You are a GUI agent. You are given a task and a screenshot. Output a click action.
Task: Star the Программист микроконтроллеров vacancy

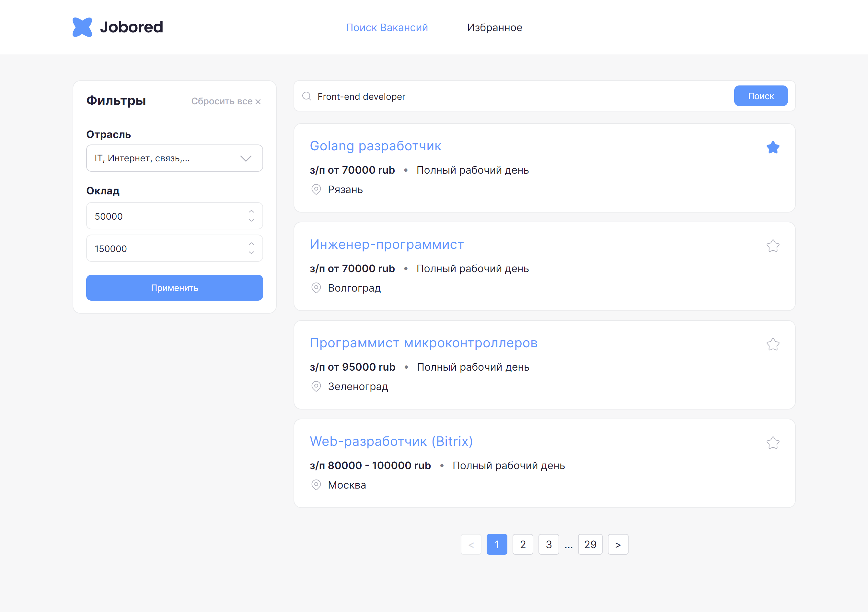click(x=773, y=344)
